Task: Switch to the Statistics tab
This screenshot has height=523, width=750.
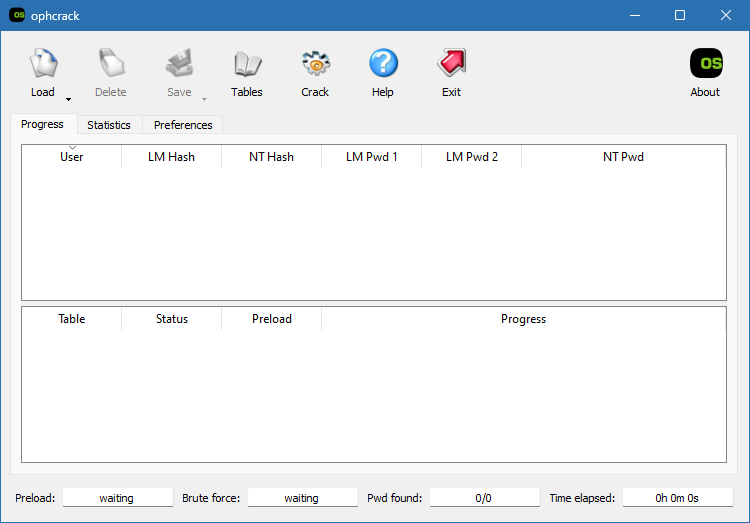Action: point(109,125)
